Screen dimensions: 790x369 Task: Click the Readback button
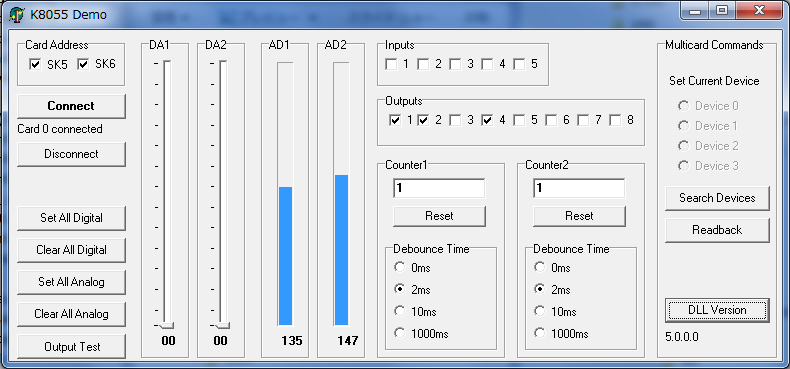(717, 230)
